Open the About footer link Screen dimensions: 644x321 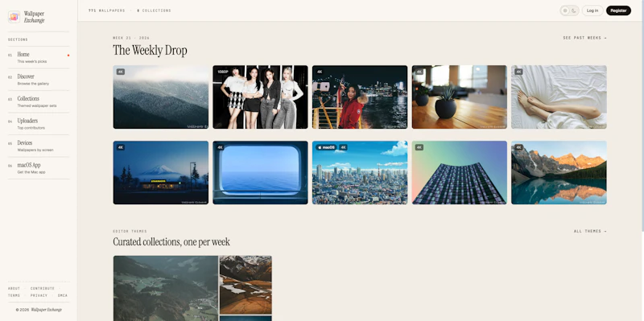point(14,289)
